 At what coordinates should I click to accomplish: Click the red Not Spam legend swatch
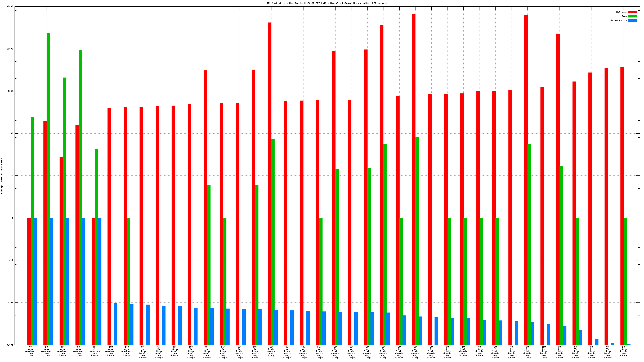pyautogui.click(x=633, y=12)
